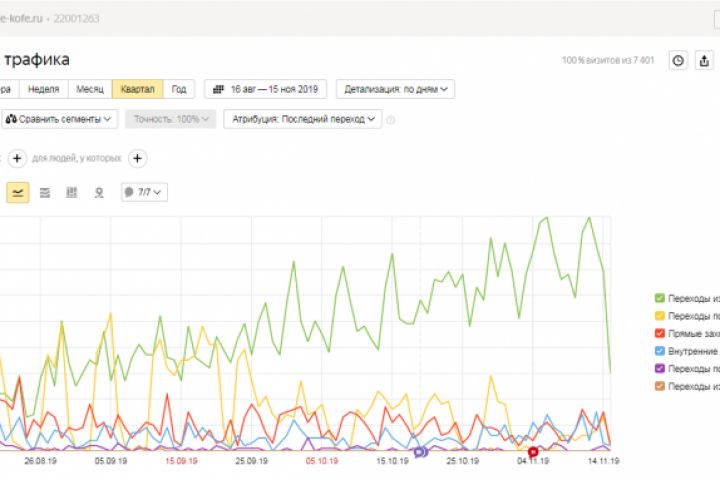Open the 'Сравнить сегменты' dropdown
This screenshot has height=480, width=720.
(x=60, y=119)
